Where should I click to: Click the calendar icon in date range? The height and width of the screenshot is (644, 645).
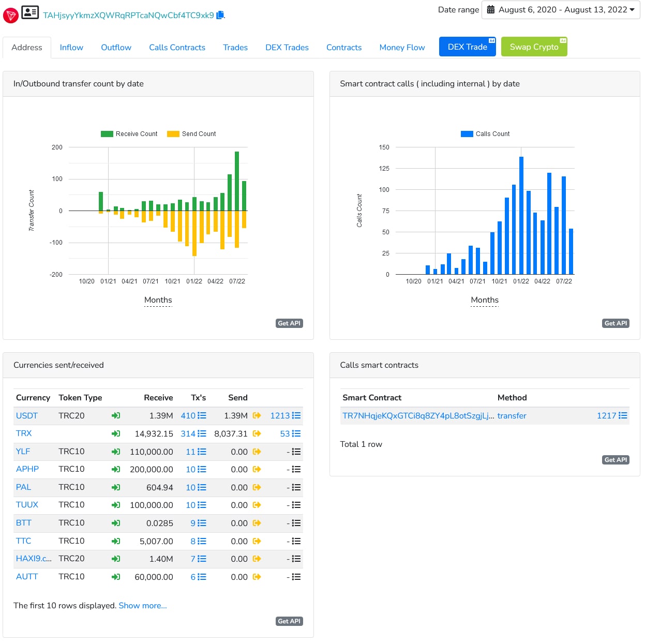(x=491, y=10)
